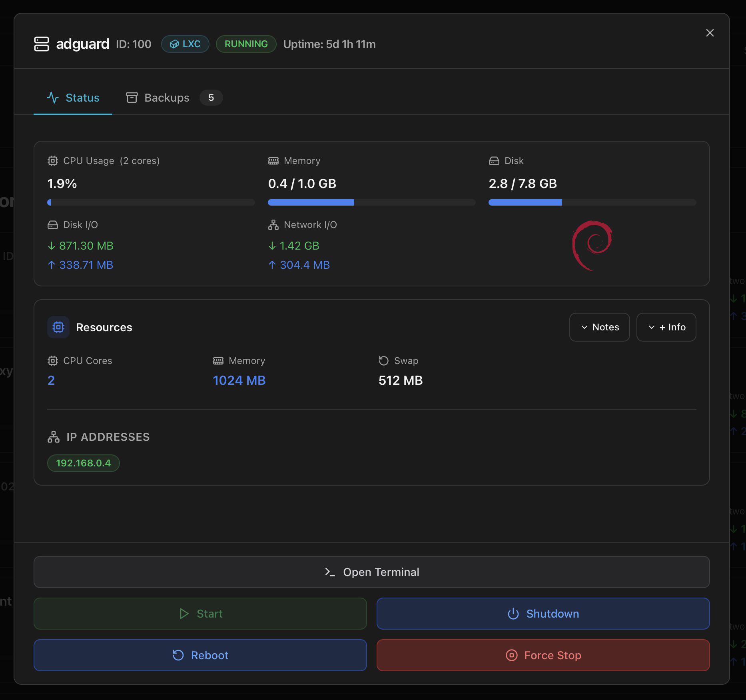This screenshot has height=700, width=746.
Task: Click the Memory usage progress bar
Action: (x=372, y=202)
